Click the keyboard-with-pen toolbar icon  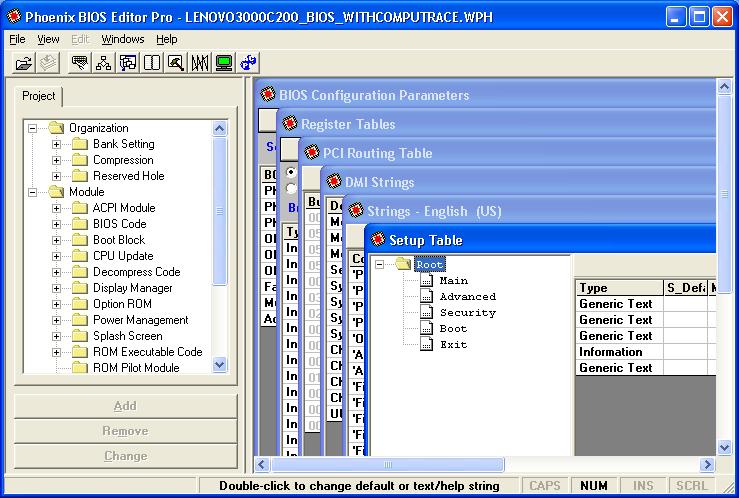pyautogui.click(x=80, y=63)
